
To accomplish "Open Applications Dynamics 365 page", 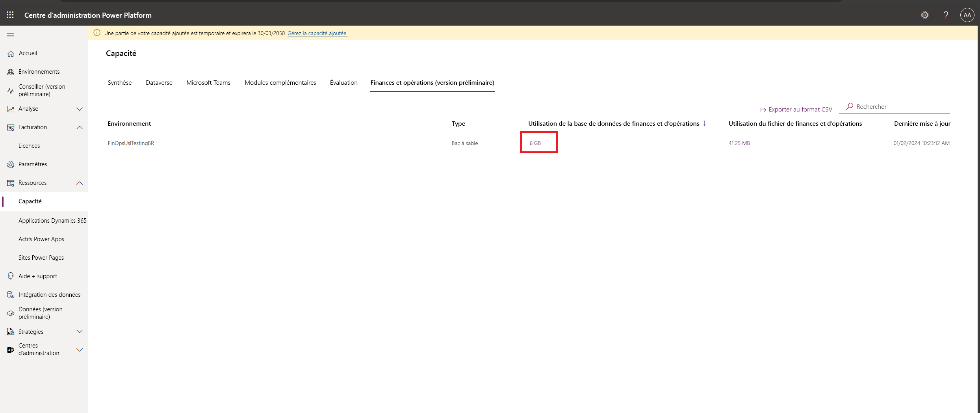I will (52, 221).
